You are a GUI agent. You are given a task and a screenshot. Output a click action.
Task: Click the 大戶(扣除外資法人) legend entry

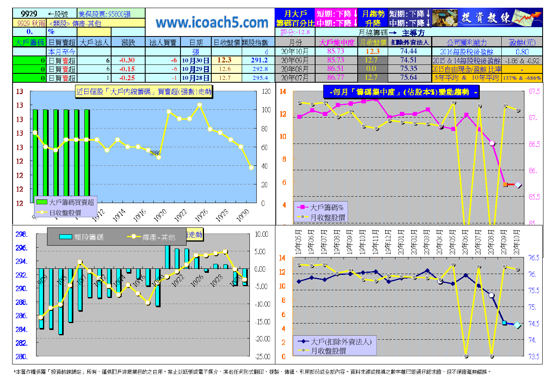(335, 342)
